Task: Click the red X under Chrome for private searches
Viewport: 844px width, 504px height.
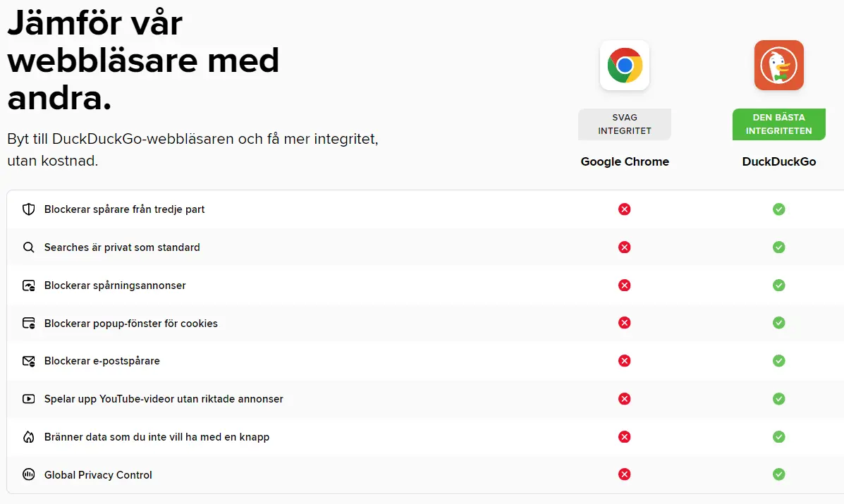Action: (x=625, y=247)
